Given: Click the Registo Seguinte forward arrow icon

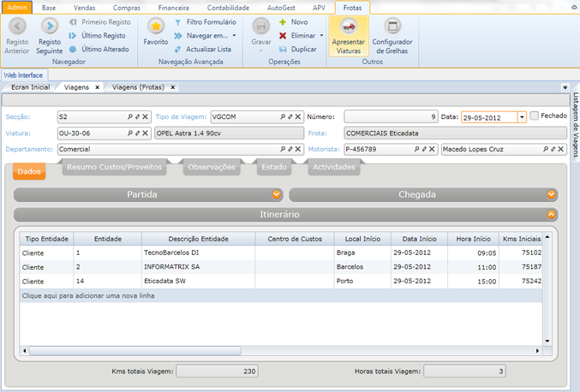Looking at the screenshot, I should (x=50, y=27).
